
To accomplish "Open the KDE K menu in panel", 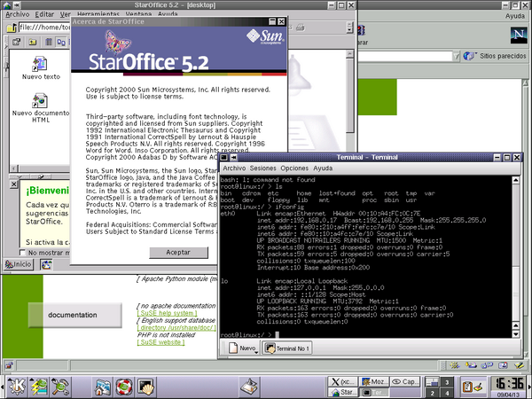I will (x=16, y=386).
